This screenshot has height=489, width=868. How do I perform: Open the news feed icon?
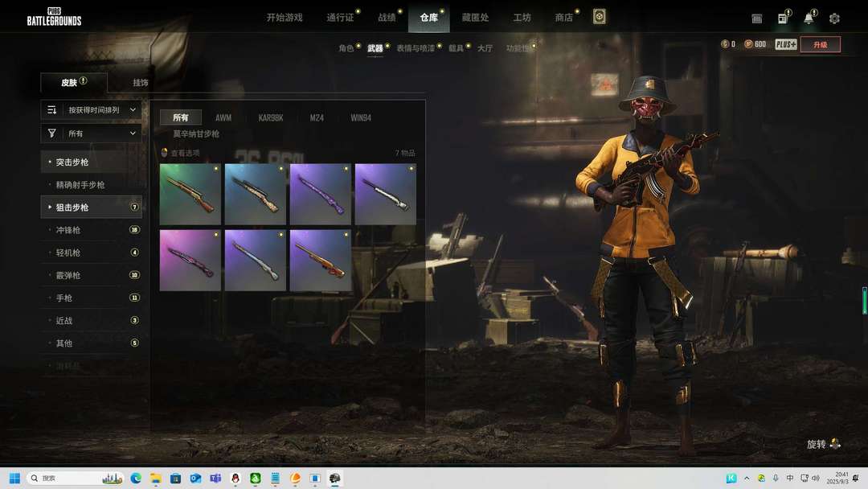[783, 18]
